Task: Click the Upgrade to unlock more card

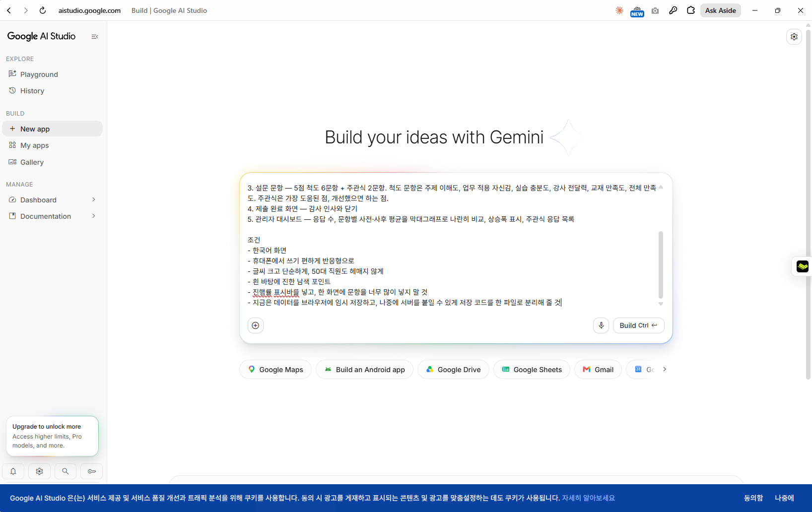Action: coord(52,436)
